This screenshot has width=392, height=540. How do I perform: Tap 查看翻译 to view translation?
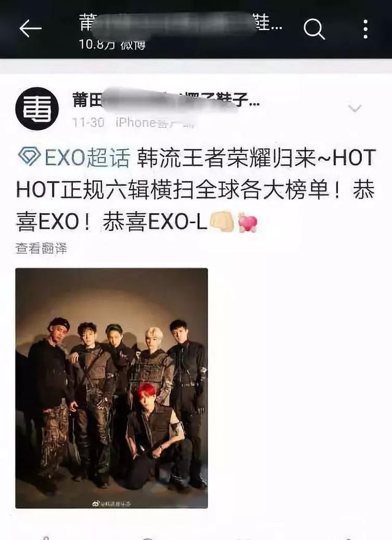pyautogui.click(x=41, y=248)
